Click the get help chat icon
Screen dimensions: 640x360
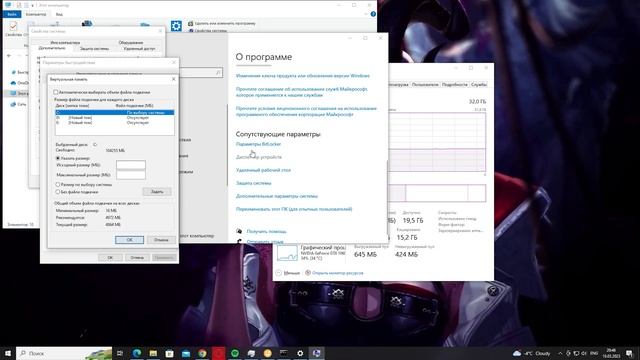pyautogui.click(x=239, y=231)
